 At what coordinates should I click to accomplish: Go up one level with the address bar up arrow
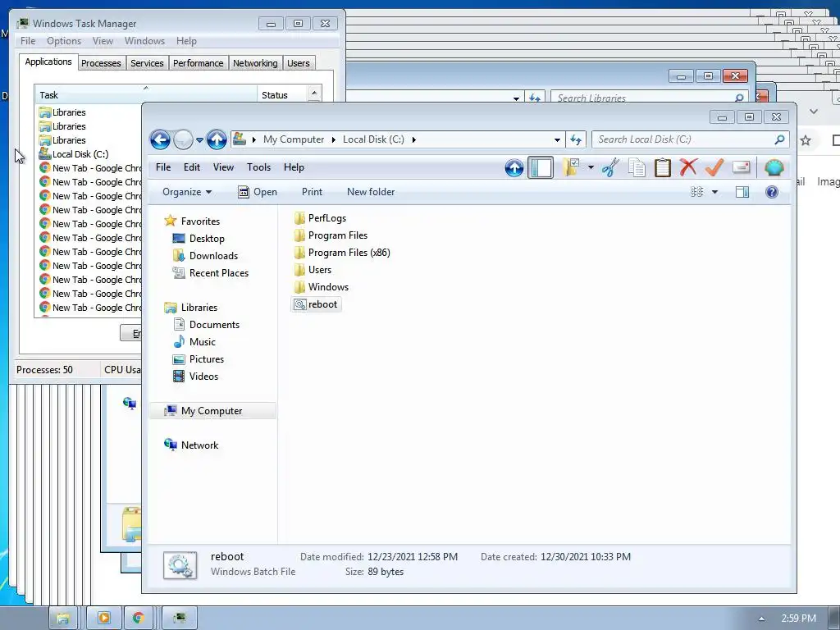pos(217,139)
